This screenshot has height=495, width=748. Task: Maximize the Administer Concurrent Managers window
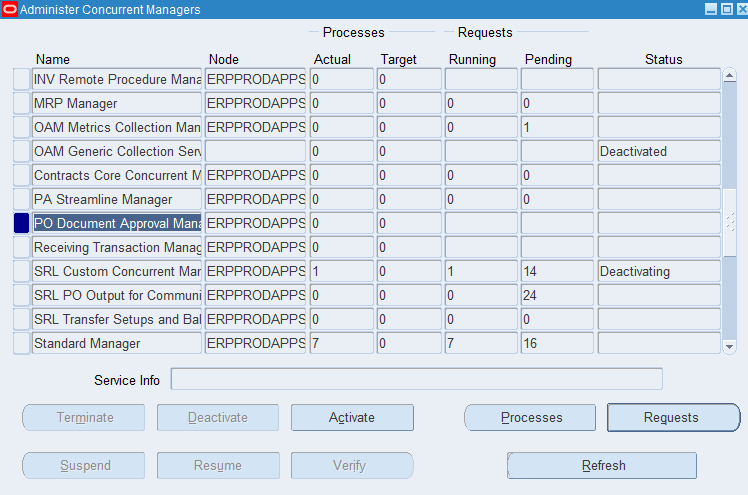[726, 9]
